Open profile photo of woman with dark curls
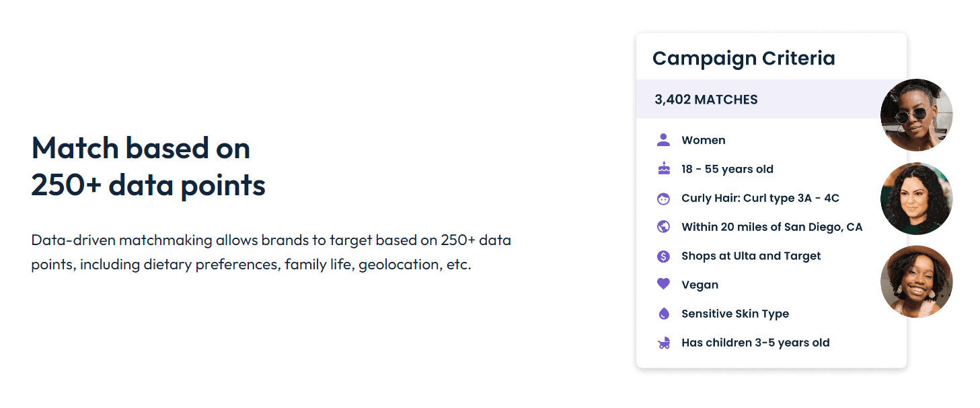980x408 pixels. [916, 199]
